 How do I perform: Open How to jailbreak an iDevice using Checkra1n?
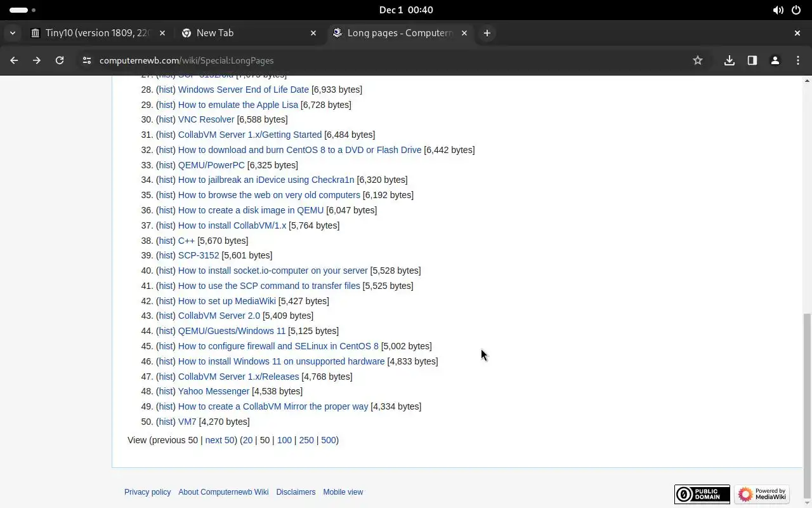[x=266, y=180]
